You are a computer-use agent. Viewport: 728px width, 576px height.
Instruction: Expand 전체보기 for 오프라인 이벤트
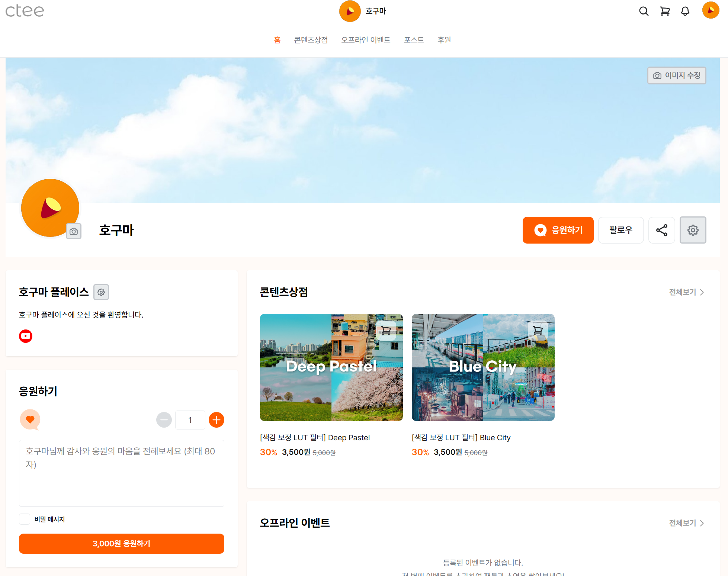point(686,523)
